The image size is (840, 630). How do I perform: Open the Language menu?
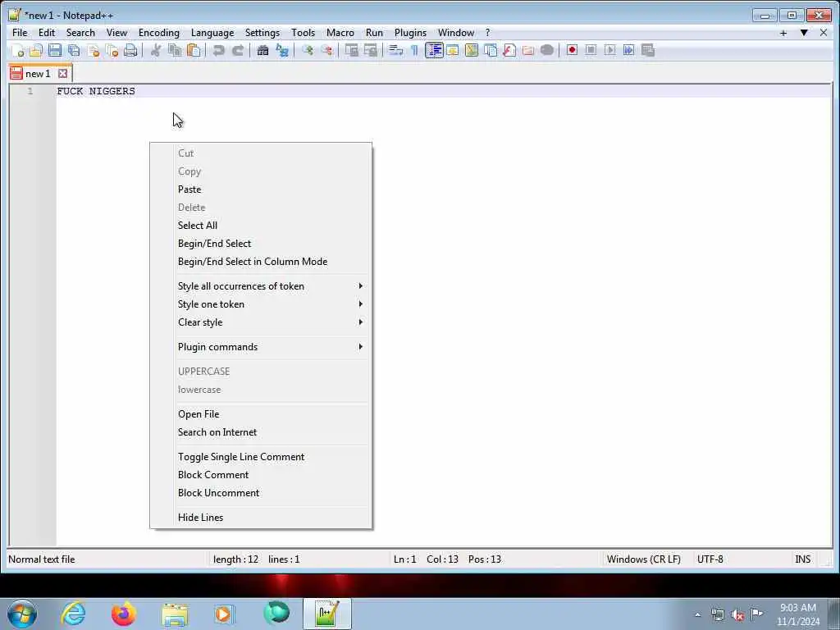pyautogui.click(x=212, y=33)
